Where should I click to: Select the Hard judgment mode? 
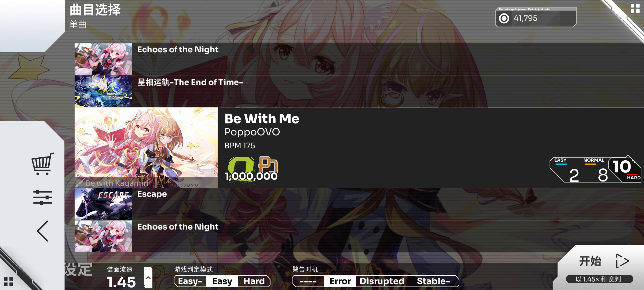(254, 281)
